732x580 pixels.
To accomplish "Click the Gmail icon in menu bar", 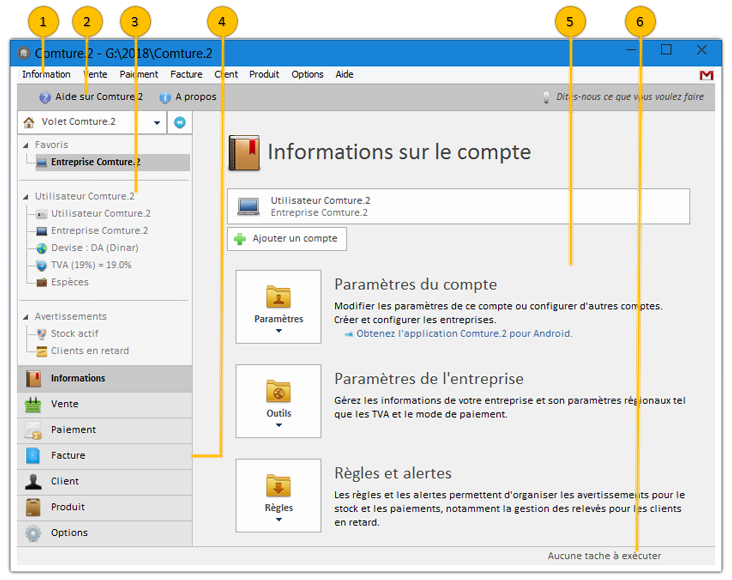I will coord(707,75).
